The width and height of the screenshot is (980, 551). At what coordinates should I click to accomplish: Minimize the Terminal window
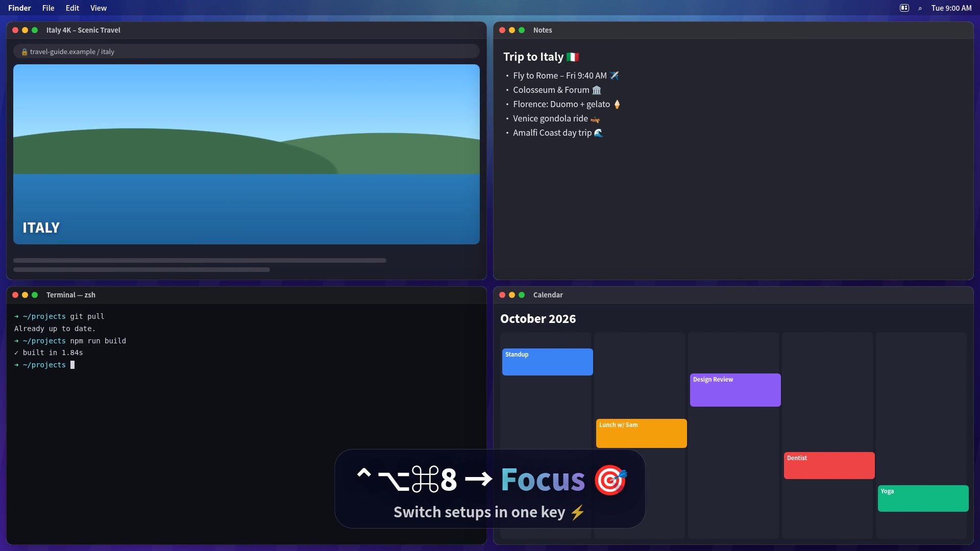[25, 295]
